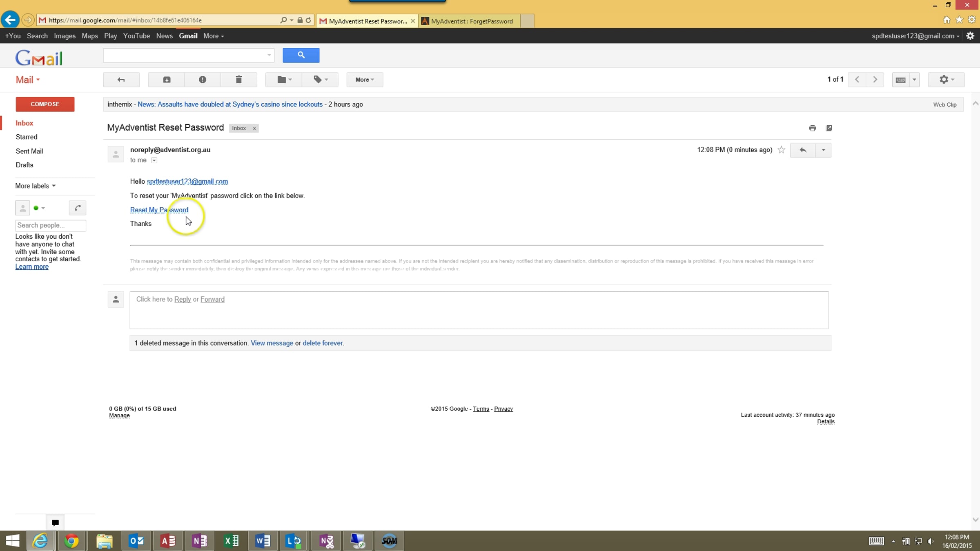Click the blue search button

pos(301,55)
